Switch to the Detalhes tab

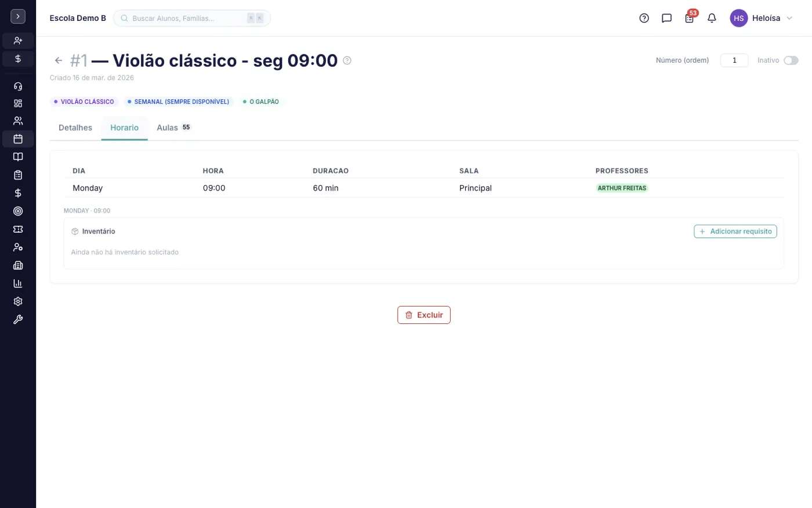pos(75,128)
